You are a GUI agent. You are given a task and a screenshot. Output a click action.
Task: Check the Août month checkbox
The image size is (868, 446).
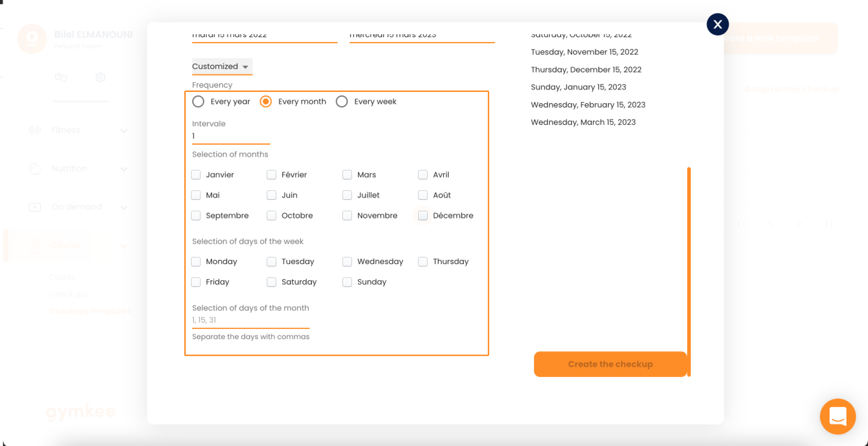click(x=423, y=195)
